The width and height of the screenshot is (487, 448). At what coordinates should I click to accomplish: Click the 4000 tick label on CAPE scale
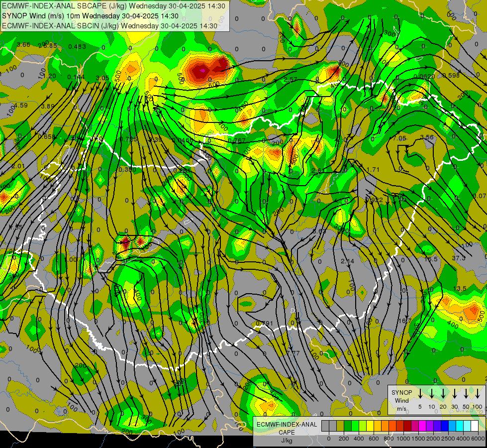[463, 439]
